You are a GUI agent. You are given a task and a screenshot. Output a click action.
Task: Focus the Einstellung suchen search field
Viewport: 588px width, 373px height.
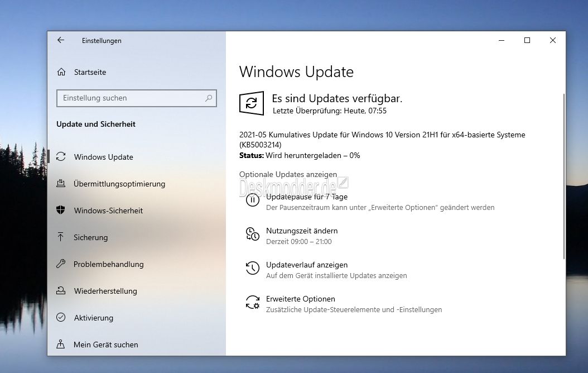(x=137, y=98)
